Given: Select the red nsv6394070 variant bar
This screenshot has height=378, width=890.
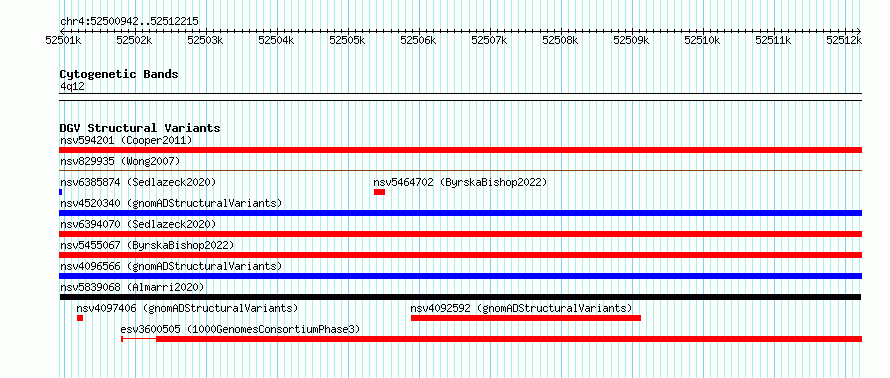Looking at the screenshot, I should coord(460,234).
